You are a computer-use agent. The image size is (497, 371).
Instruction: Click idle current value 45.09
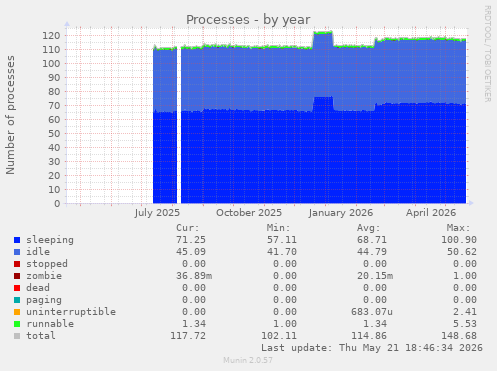click(x=191, y=252)
